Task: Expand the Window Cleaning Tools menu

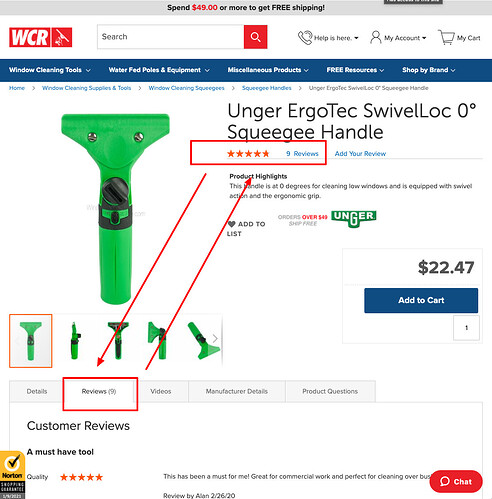Action: [50, 70]
